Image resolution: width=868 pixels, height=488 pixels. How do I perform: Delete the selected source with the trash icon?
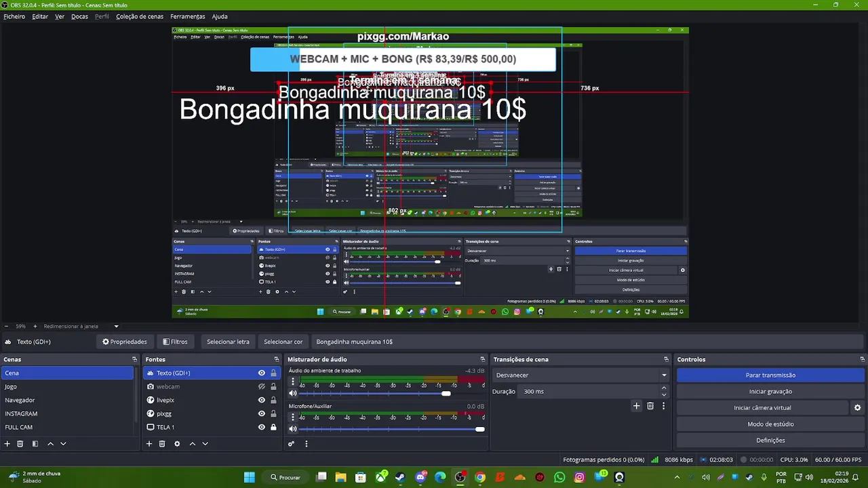pos(162,444)
